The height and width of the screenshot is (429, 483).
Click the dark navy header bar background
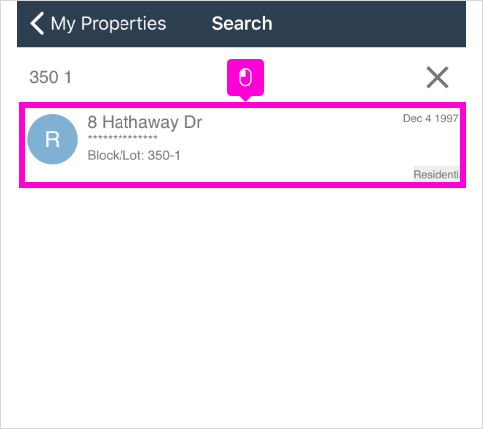pos(367,24)
